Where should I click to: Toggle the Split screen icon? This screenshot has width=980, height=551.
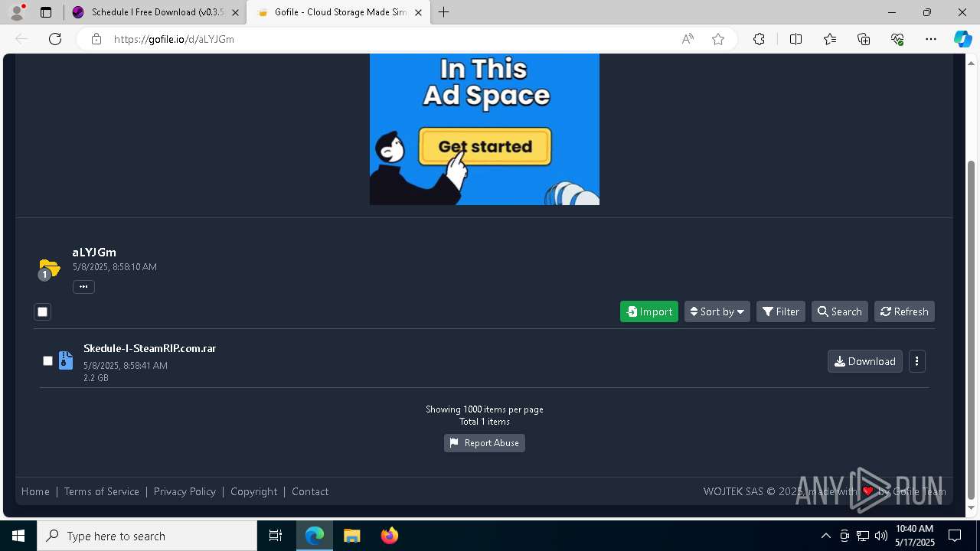(795, 39)
